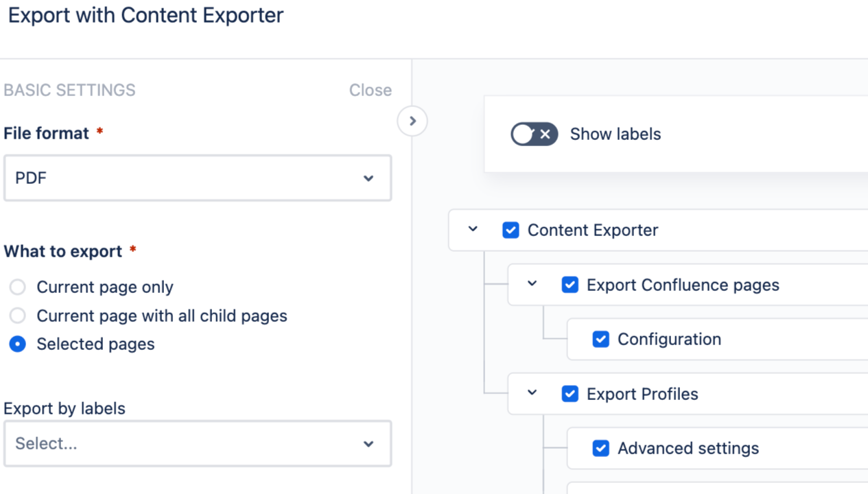This screenshot has width=868, height=494.
Task: Open the Export by labels dropdown
Action: [x=198, y=444]
